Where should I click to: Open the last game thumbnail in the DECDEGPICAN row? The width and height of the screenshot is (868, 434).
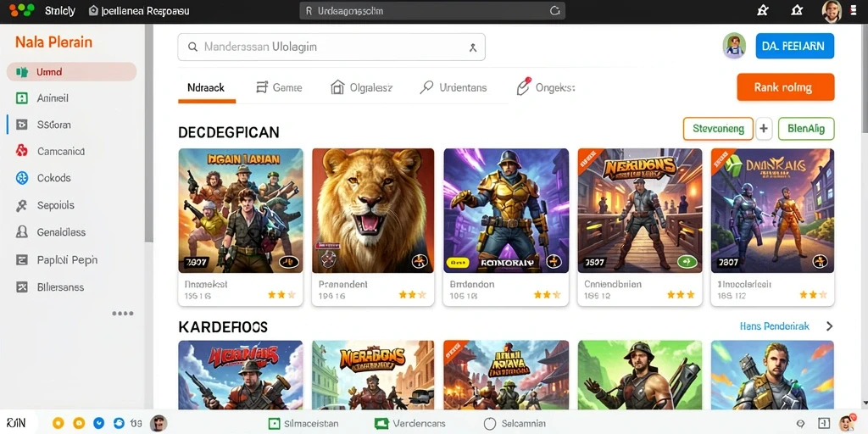(772, 210)
